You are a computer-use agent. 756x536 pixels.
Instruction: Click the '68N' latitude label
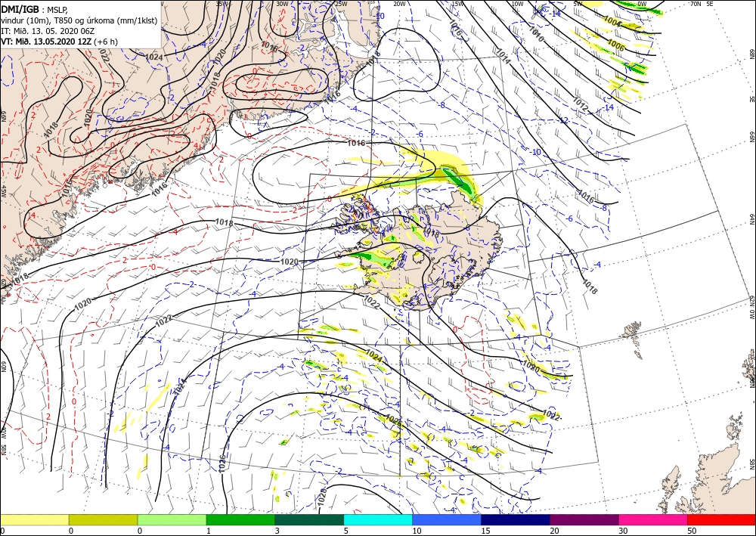tap(751, 53)
